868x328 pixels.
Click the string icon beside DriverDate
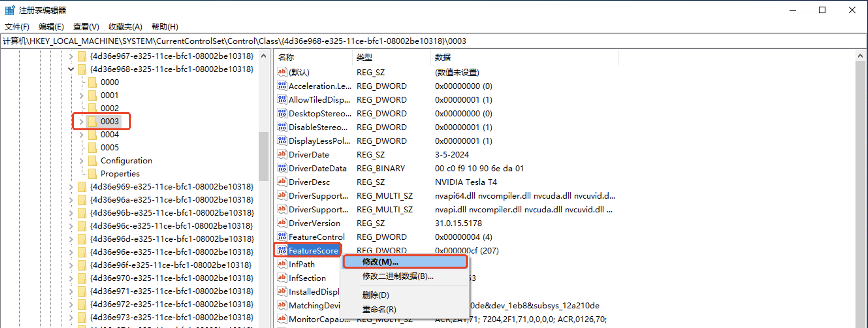(x=282, y=155)
